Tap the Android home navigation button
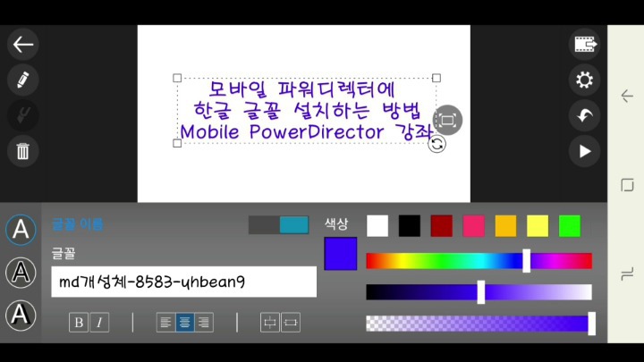This screenshot has width=644, height=362. click(x=627, y=185)
